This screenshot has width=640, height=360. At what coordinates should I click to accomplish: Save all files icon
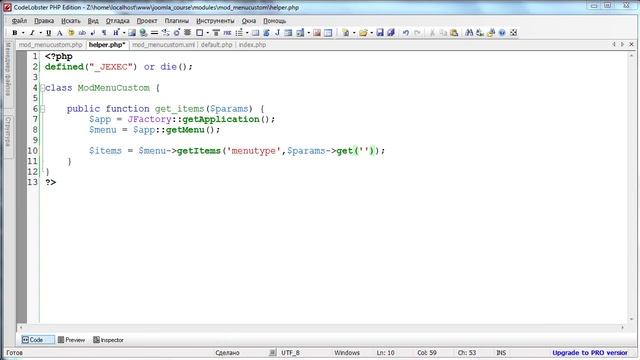pyautogui.click(x=391, y=33)
